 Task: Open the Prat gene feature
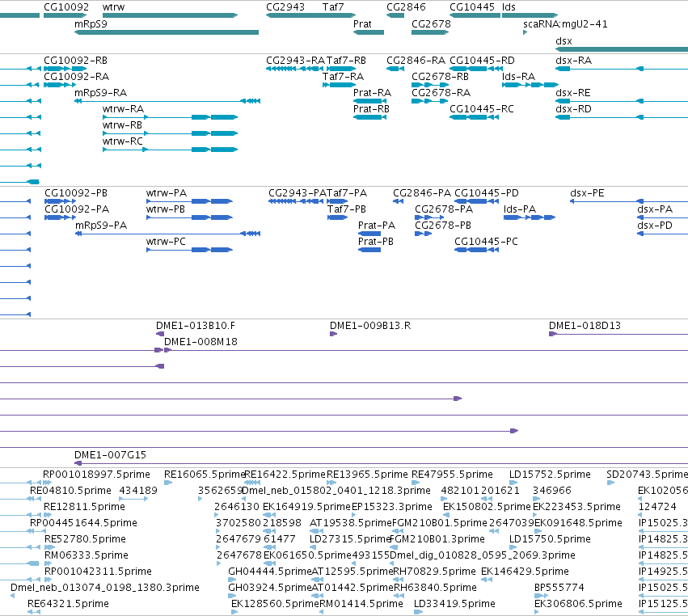coord(369,32)
